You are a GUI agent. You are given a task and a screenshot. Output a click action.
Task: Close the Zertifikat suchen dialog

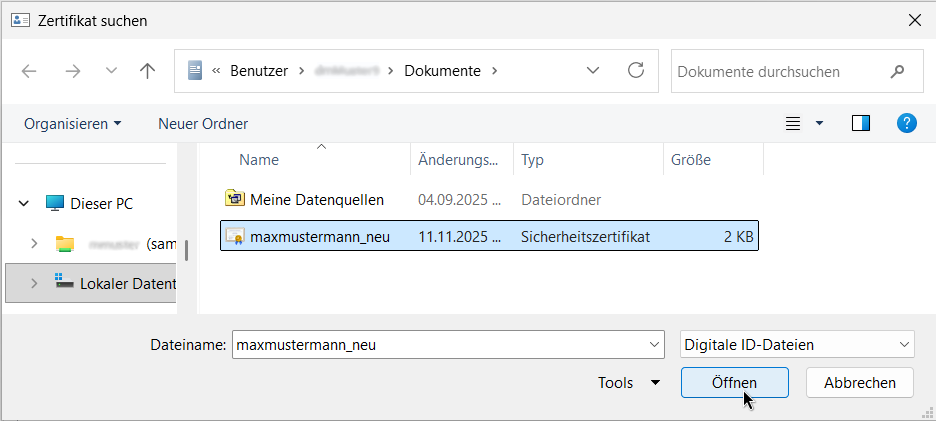tap(914, 20)
